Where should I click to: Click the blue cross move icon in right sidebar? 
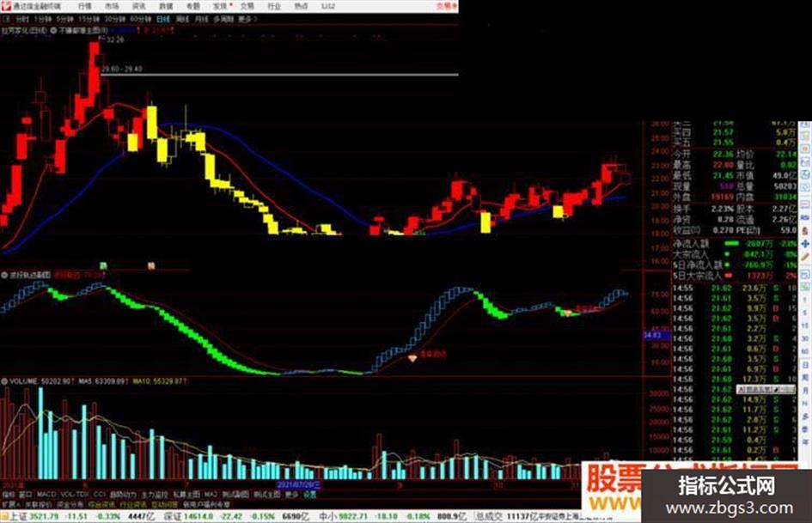pyautogui.click(x=805, y=243)
